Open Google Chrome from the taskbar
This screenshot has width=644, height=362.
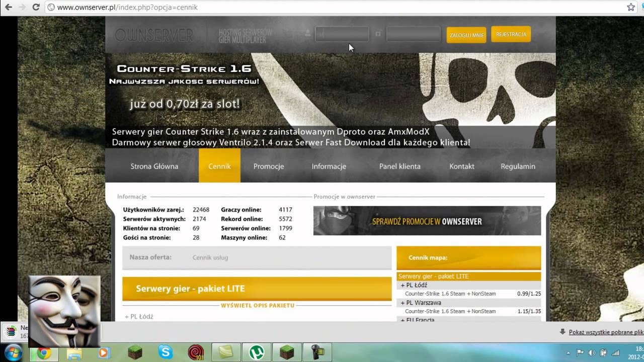pyautogui.click(x=44, y=353)
